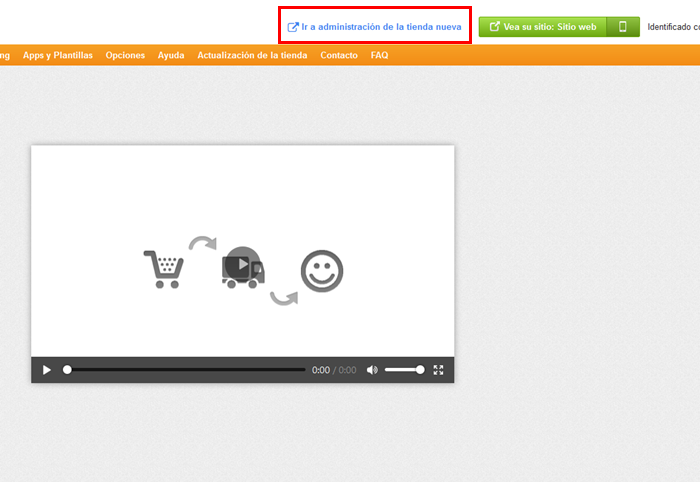700x482 pixels.
Task: Open the Apps y Plantillas menu
Action: point(58,55)
